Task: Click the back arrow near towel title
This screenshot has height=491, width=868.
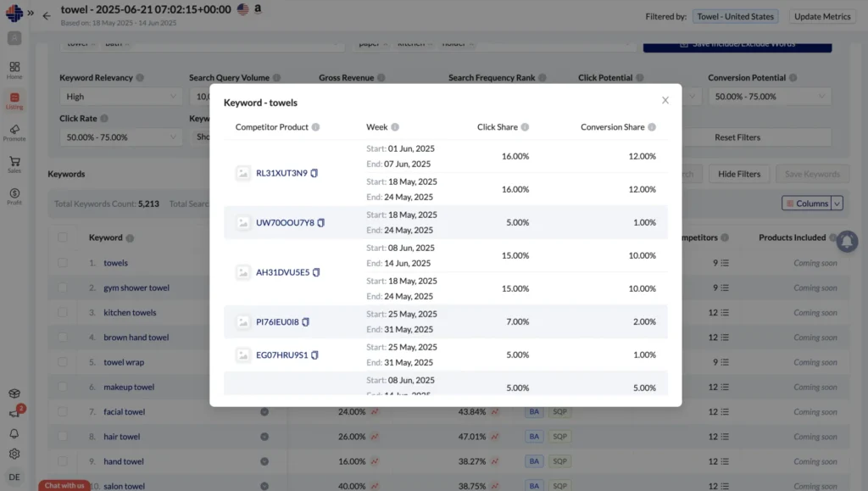Action: pyautogui.click(x=47, y=15)
